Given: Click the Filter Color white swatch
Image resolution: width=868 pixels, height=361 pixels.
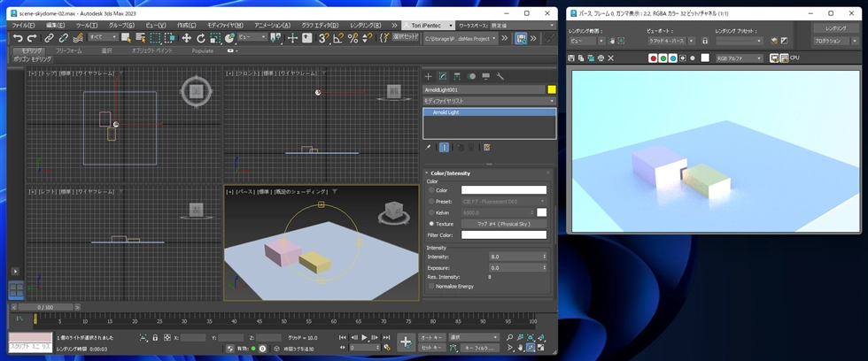Looking at the screenshot, I should tap(504, 235).
